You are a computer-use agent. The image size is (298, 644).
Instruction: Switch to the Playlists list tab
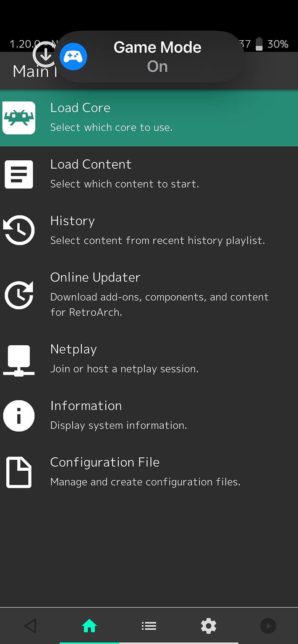[x=149, y=626]
